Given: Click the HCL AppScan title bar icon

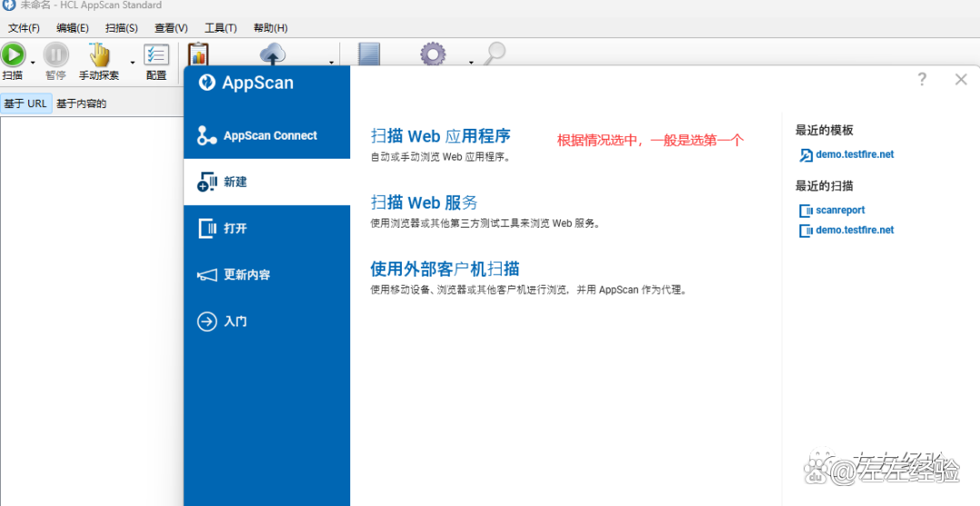Looking at the screenshot, I should [9, 5].
